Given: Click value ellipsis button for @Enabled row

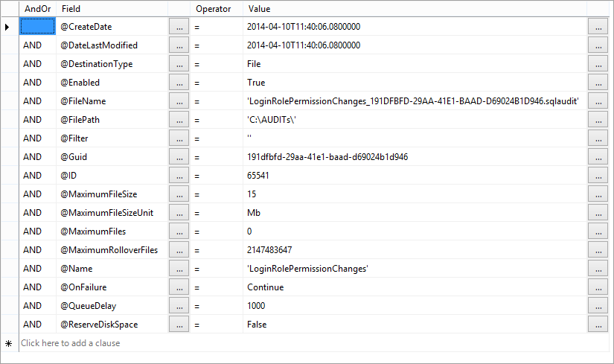Looking at the screenshot, I should [598, 83].
